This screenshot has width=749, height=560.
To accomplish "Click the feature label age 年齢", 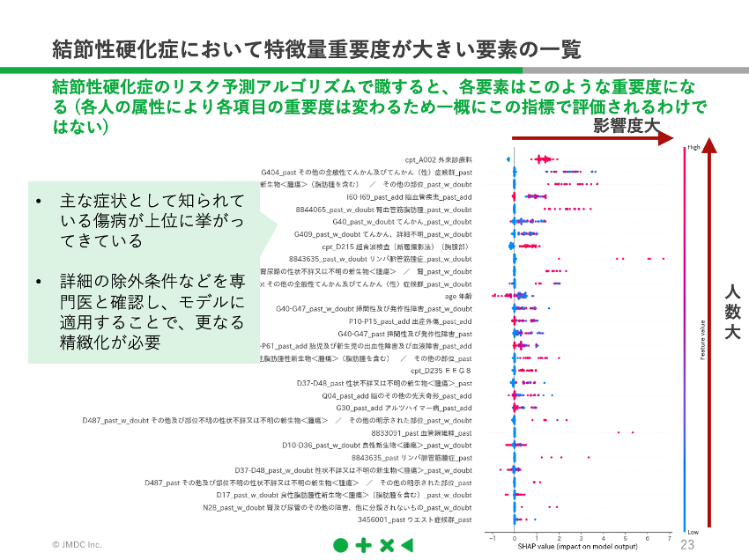I will click(x=458, y=297).
